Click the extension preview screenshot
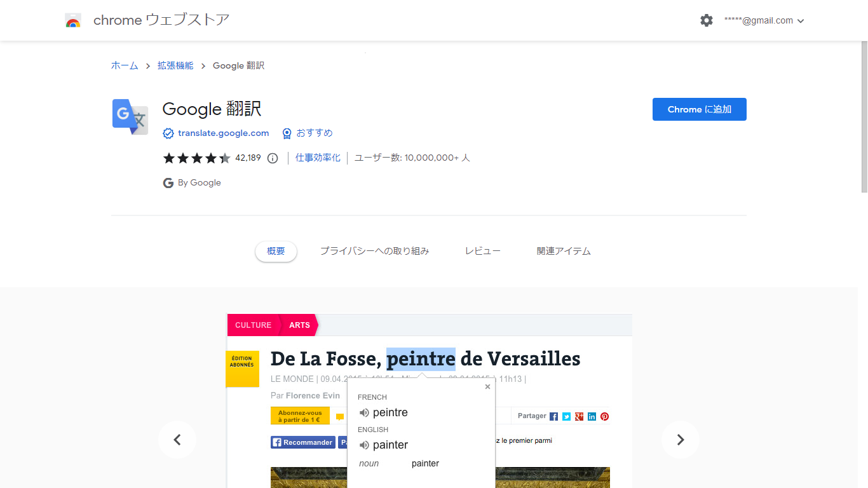Viewport: 868px width, 488px height. [x=430, y=401]
